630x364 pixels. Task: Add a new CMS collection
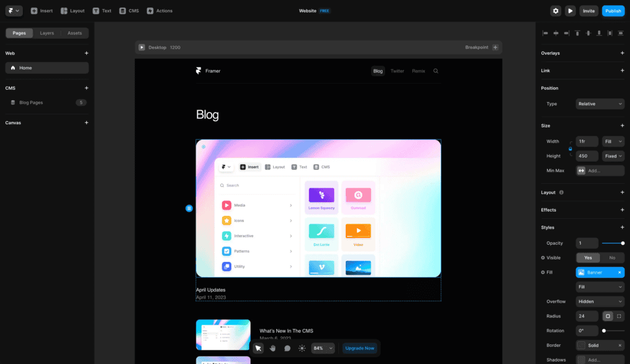click(x=86, y=88)
